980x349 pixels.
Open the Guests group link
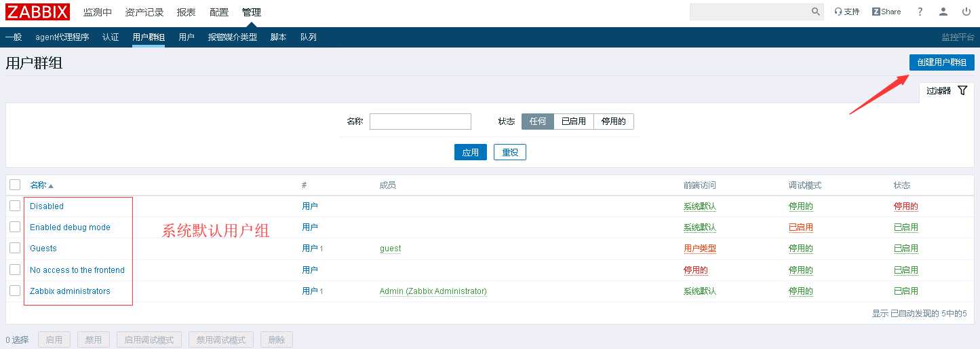43,249
